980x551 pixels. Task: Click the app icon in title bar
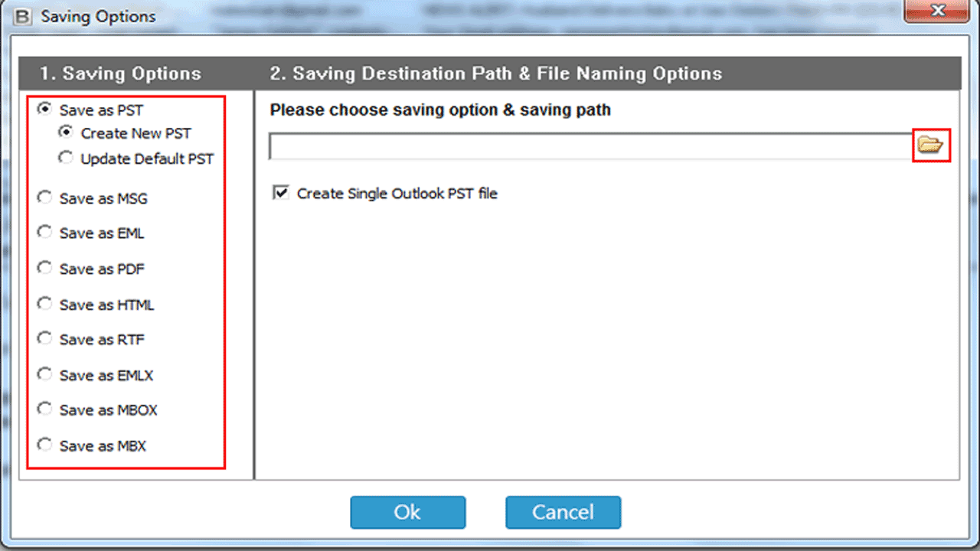click(23, 16)
